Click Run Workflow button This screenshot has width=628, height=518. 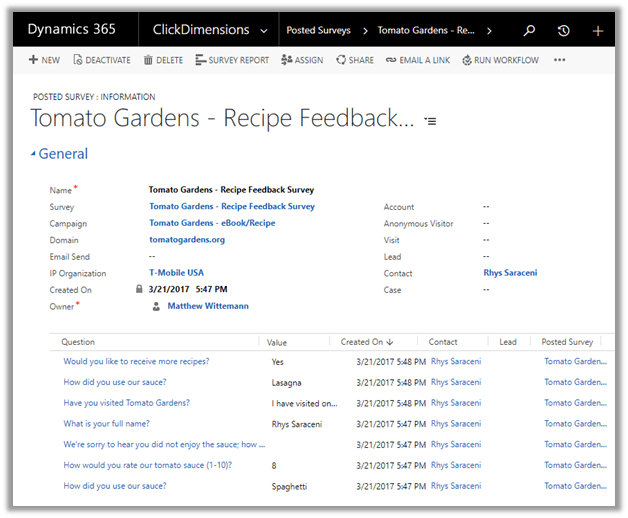click(x=500, y=60)
